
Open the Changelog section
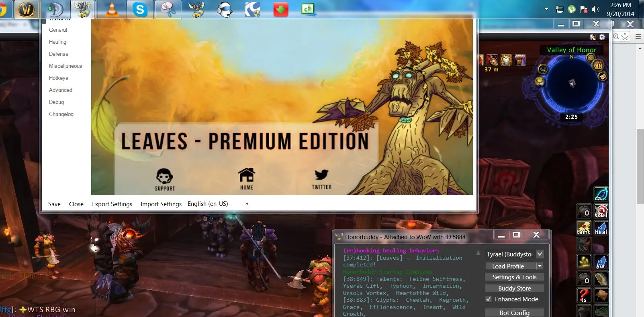pos(61,114)
